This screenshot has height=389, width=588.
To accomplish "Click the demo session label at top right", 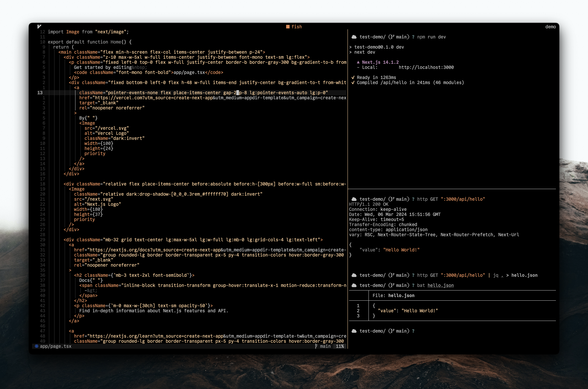I will (550, 27).
